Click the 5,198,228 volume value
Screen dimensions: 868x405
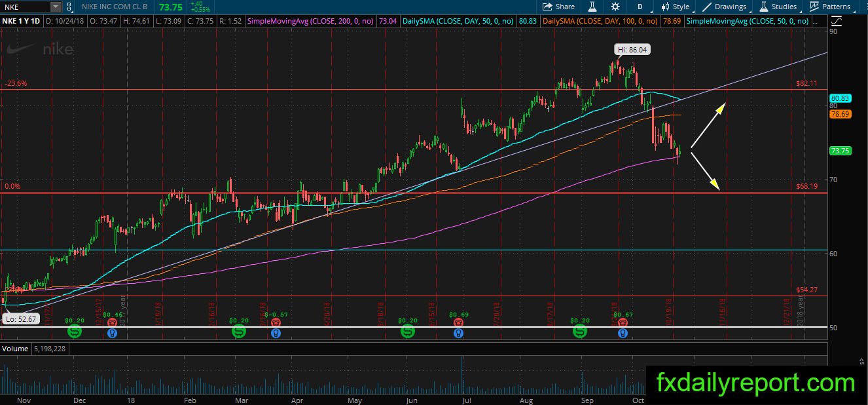(50, 349)
